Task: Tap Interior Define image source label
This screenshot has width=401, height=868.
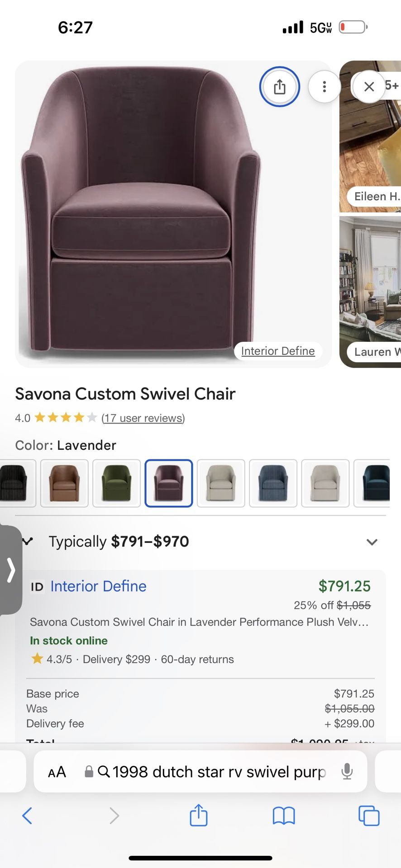Action: [x=278, y=351]
